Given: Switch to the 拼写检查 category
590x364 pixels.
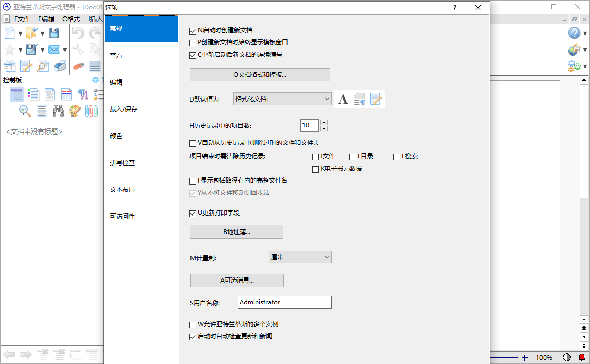Looking at the screenshot, I should click(122, 162).
